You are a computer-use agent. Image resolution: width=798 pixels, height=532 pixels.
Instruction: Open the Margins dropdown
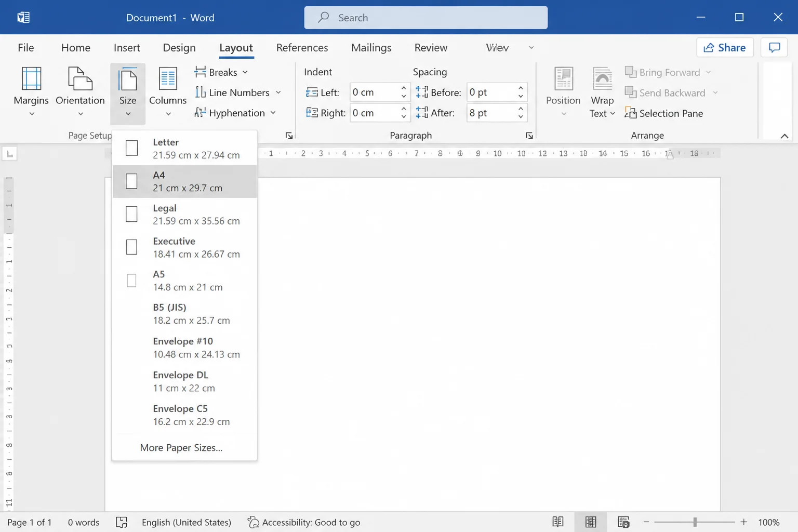31,92
